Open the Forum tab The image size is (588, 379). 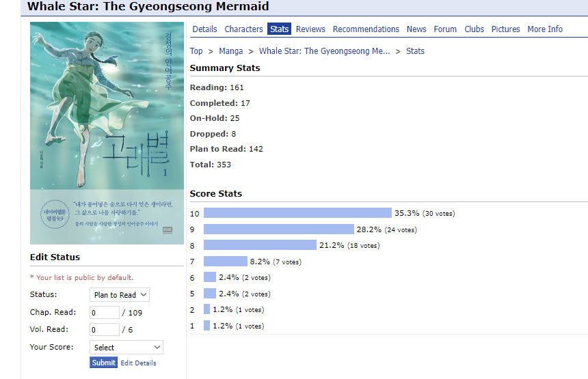tap(445, 29)
